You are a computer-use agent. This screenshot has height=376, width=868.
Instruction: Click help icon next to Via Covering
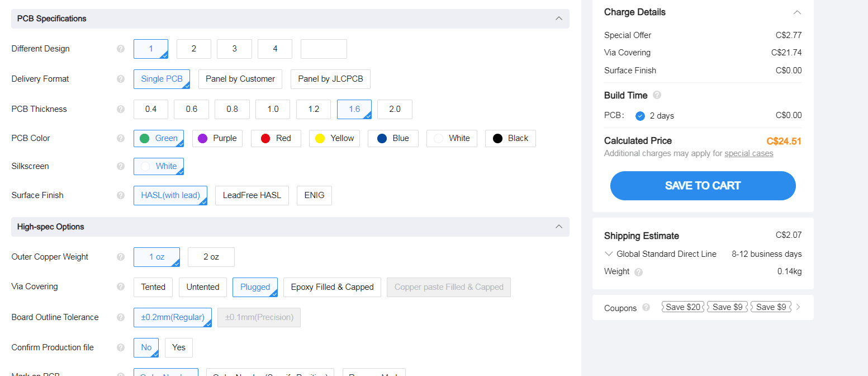[121, 286]
